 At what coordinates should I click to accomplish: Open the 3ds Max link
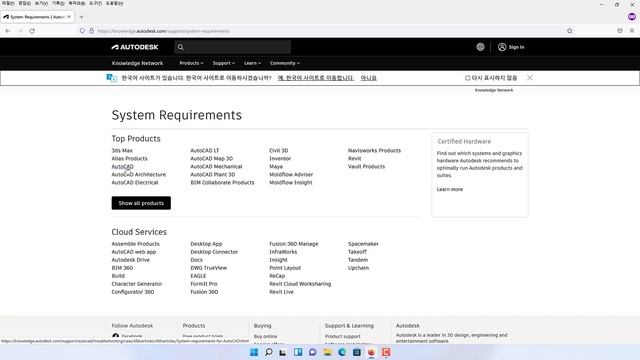coord(122,151)
